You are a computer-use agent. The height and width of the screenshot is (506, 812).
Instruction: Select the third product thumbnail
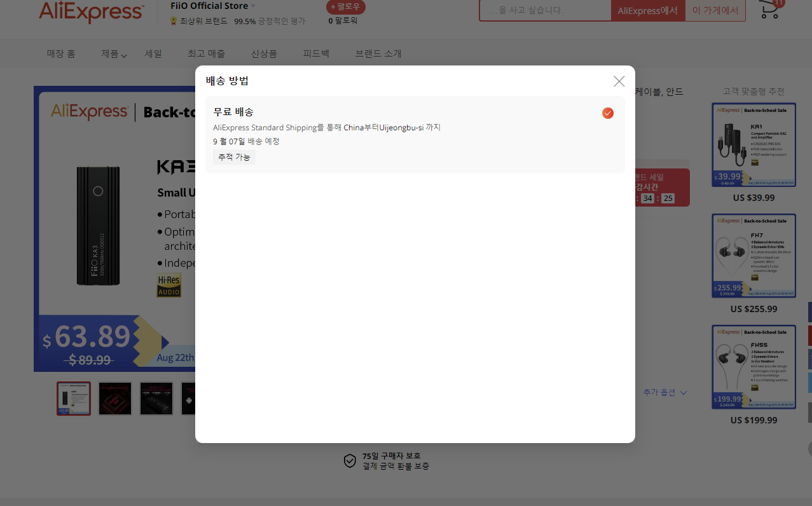pos(156,399)
